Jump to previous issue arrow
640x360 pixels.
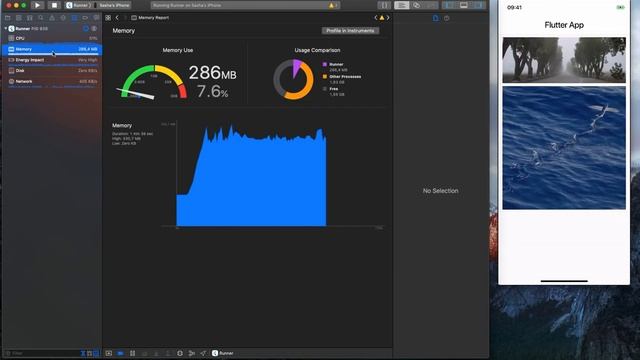pyautogui.click(x=376, y=18)
